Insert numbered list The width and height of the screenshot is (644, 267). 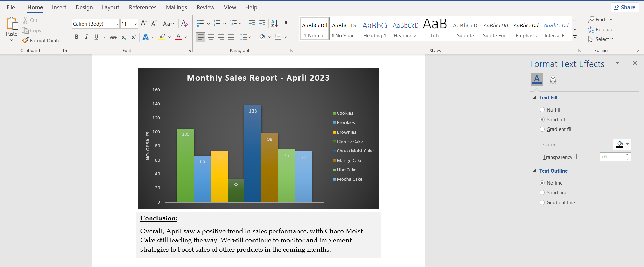tap(217, 24)
